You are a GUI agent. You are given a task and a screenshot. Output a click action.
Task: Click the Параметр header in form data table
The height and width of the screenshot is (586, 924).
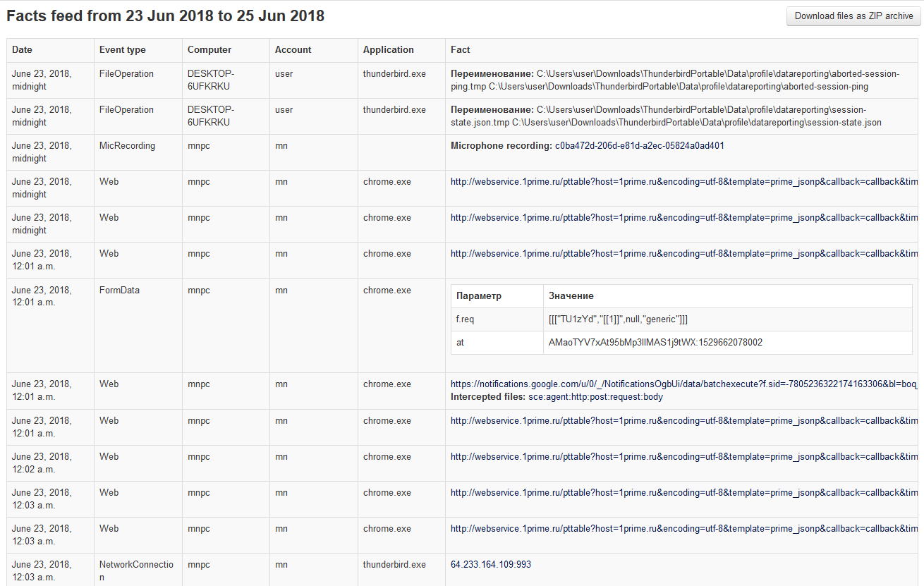(x=479, y=296)
